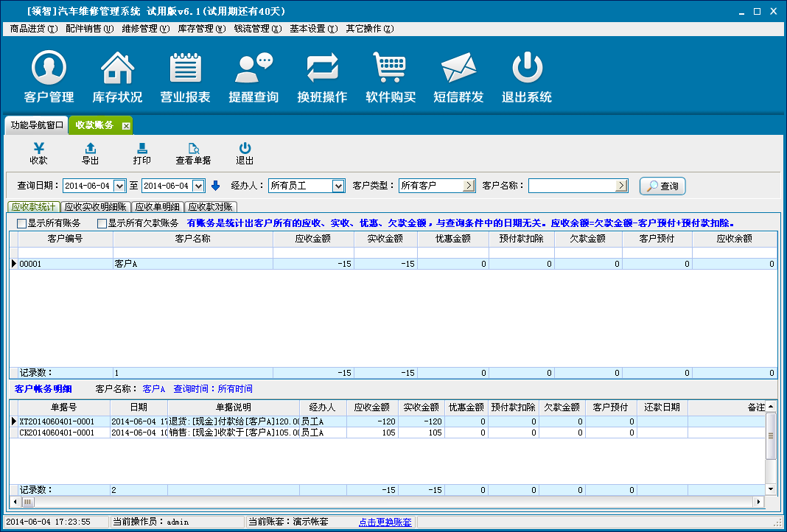787x532 pixels.
Task: Click the 点击更换账套 link
Action: pyautogui.click(x=385, y=522)
